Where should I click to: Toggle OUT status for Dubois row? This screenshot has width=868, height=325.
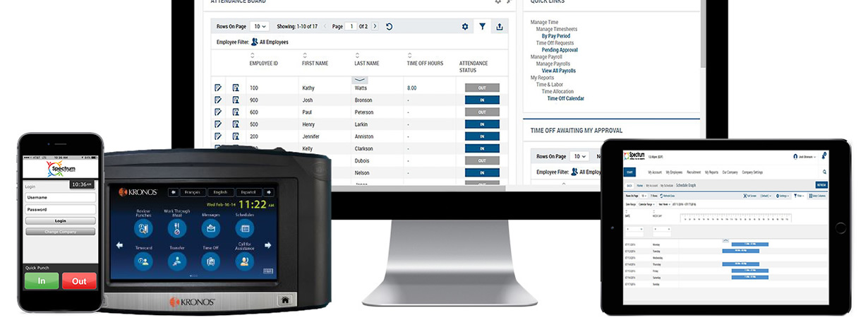click(482, 160)
